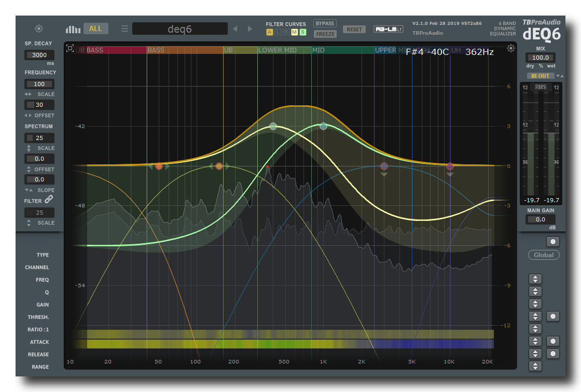Open the graph display settings gear

(511, 48)
